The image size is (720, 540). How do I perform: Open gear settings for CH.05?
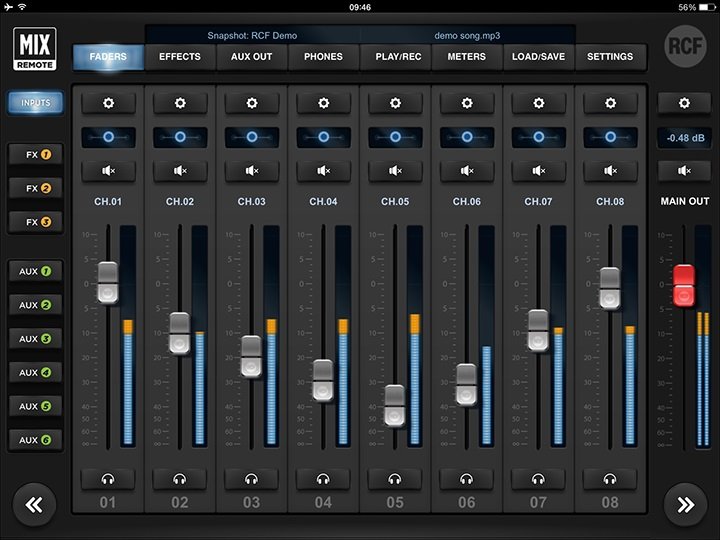395,103
